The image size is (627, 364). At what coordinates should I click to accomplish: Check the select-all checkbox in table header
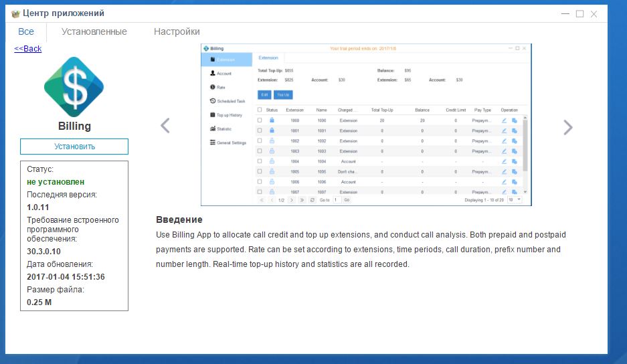click(260, 110)
